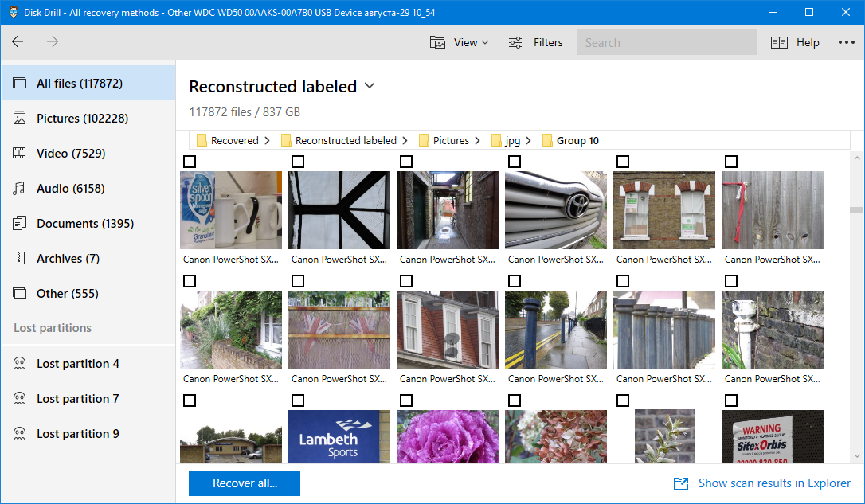Tick the checkbox above the Toyota grille photo
The width and height of the screenshot is (865, 504).
tap(515, 162)
